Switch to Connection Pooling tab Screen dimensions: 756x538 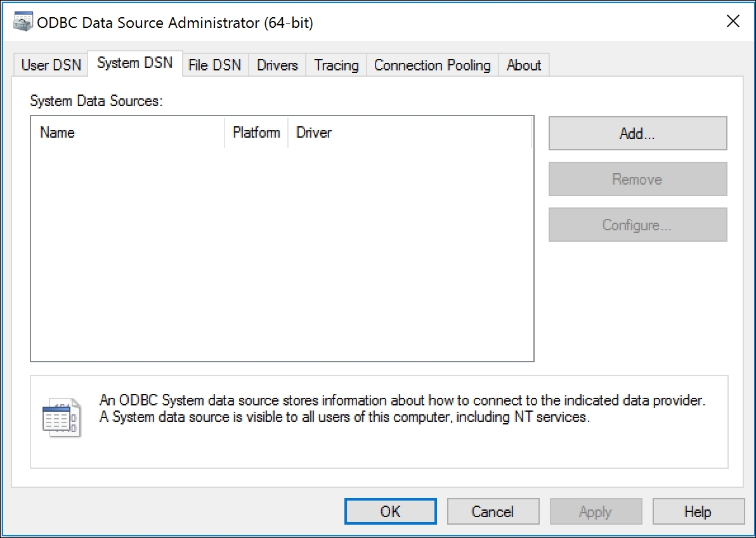[433, 65]
